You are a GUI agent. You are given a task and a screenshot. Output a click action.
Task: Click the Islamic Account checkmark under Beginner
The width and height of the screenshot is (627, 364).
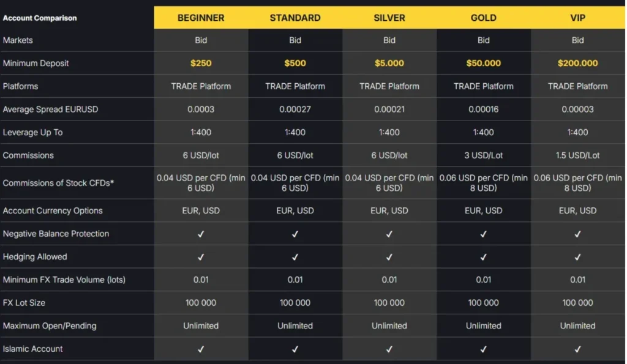[201, 349]
